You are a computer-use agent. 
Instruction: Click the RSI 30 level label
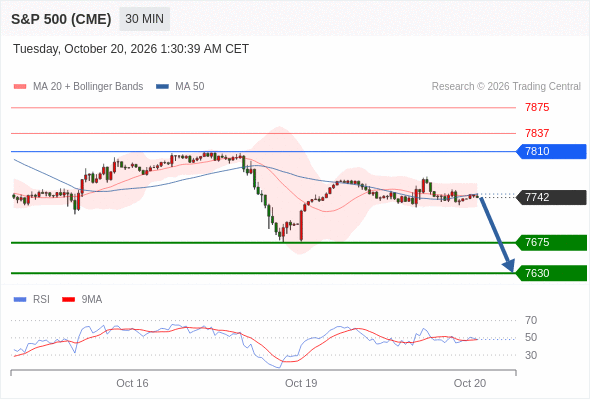tap(531, 355)
